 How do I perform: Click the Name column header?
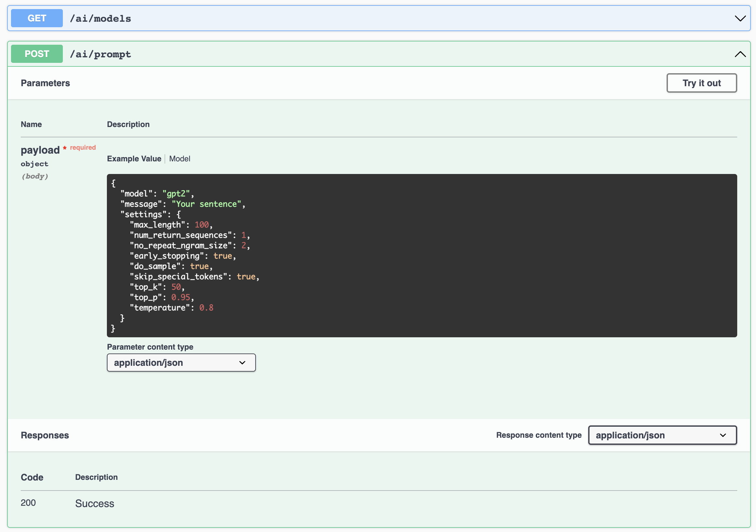click(31, 124)
